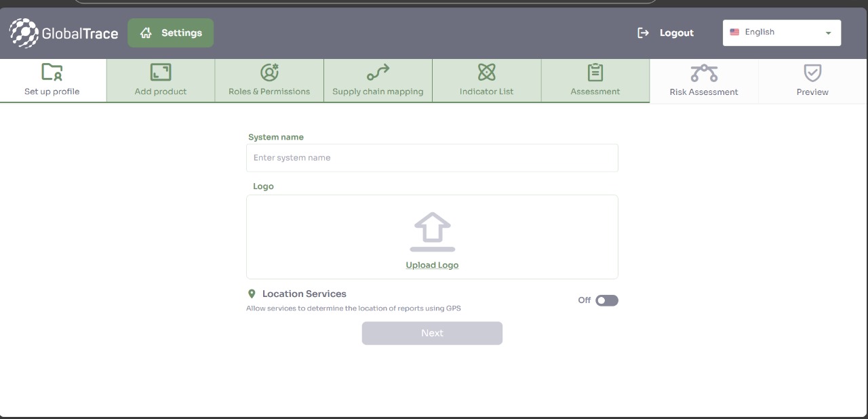The width and height of the screenshot is (868, 419).
Task: Enable the Location Services toggle
Action: click(606, 300)
